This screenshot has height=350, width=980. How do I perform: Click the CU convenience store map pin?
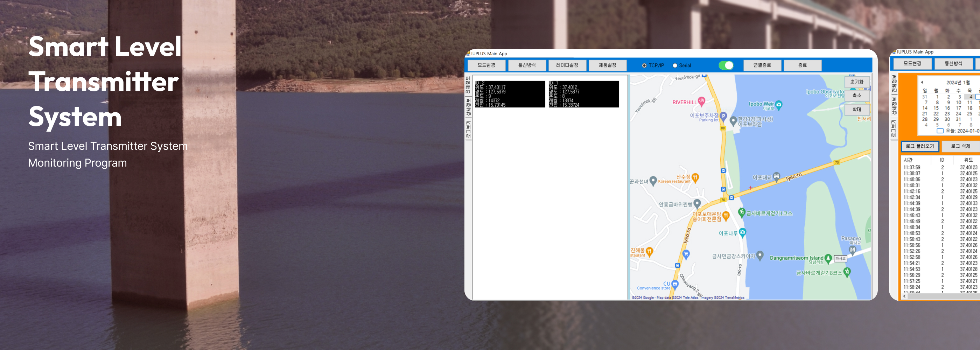[x=675, y=284]
